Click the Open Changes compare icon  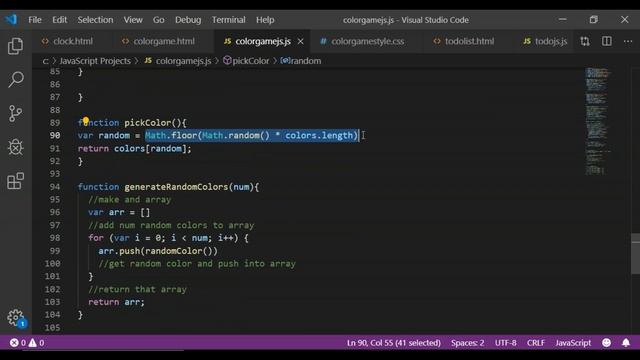[x=585, y=41]
